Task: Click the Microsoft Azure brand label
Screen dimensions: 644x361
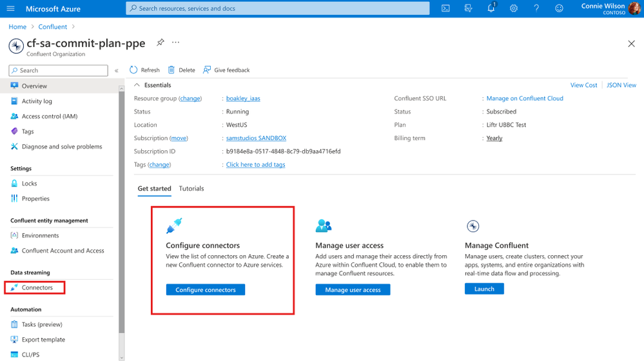Action: point(53,8)
